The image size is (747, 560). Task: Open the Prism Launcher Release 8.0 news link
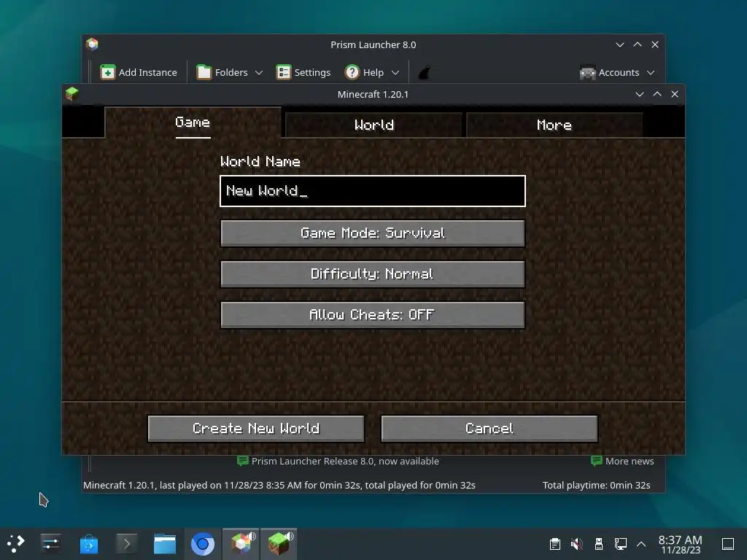click(x=345, y=461)
